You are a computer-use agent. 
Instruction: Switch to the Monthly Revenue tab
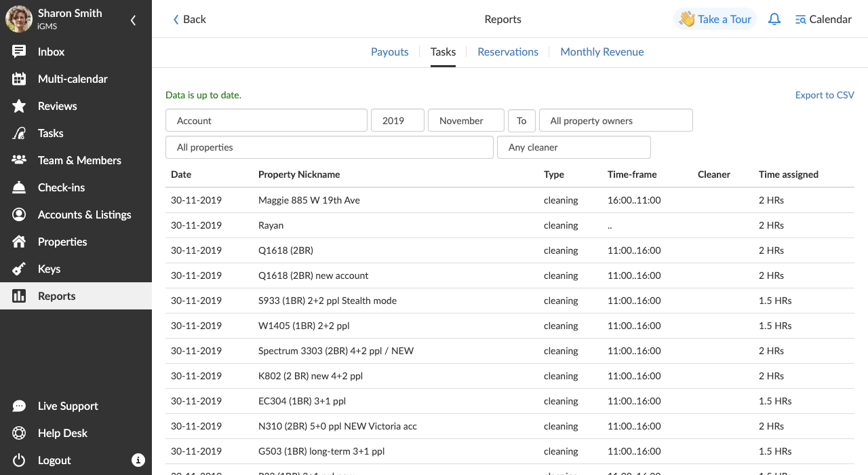pos(602,52)
